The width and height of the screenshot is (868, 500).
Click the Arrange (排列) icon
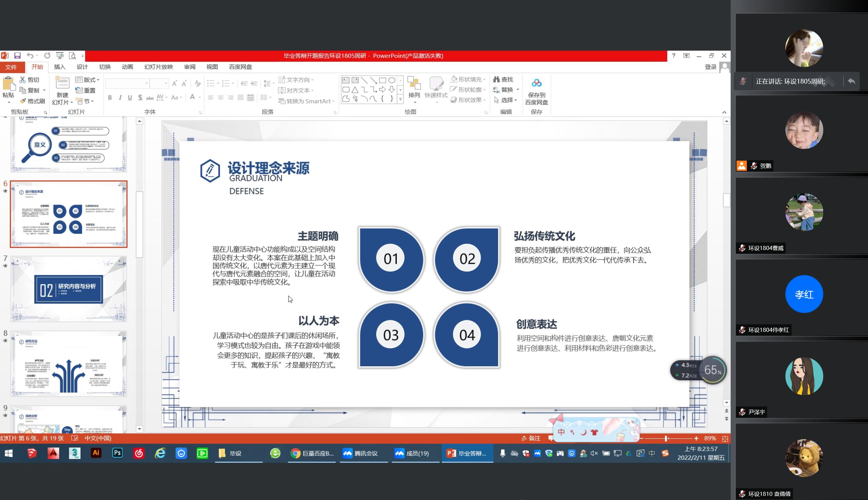tap(414, 83)
